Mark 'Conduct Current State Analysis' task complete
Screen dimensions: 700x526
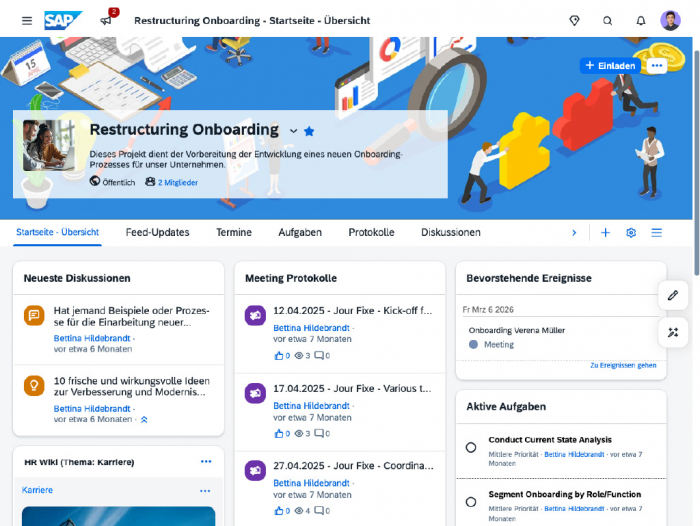click(x=471, y=447)
